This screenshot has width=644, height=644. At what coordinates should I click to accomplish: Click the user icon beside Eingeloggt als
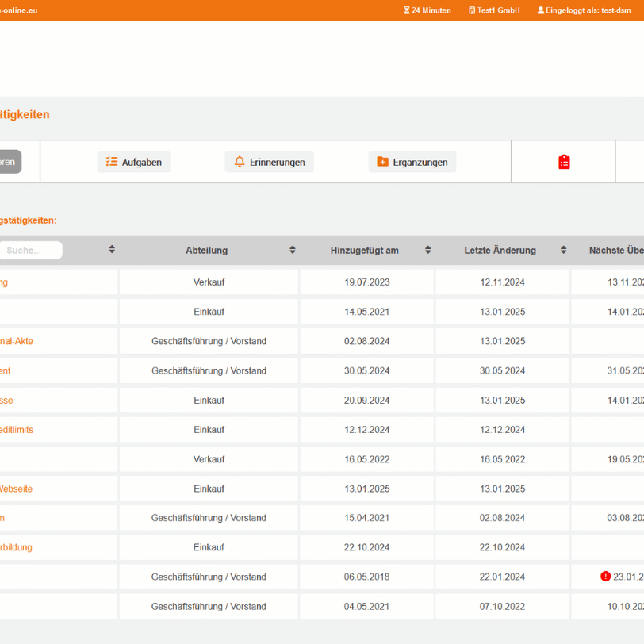click(541, 10)
